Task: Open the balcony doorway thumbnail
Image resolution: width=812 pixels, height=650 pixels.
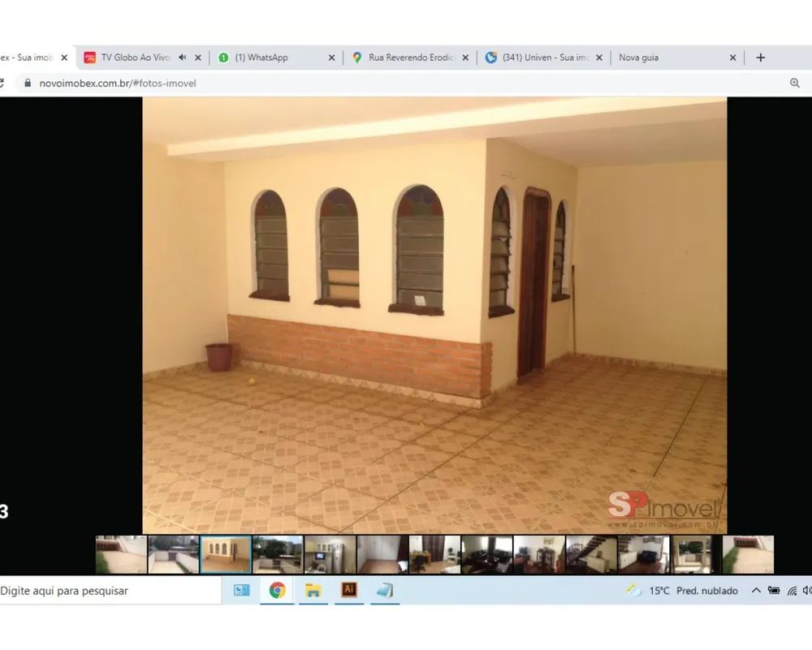Action: pos(696,555)
